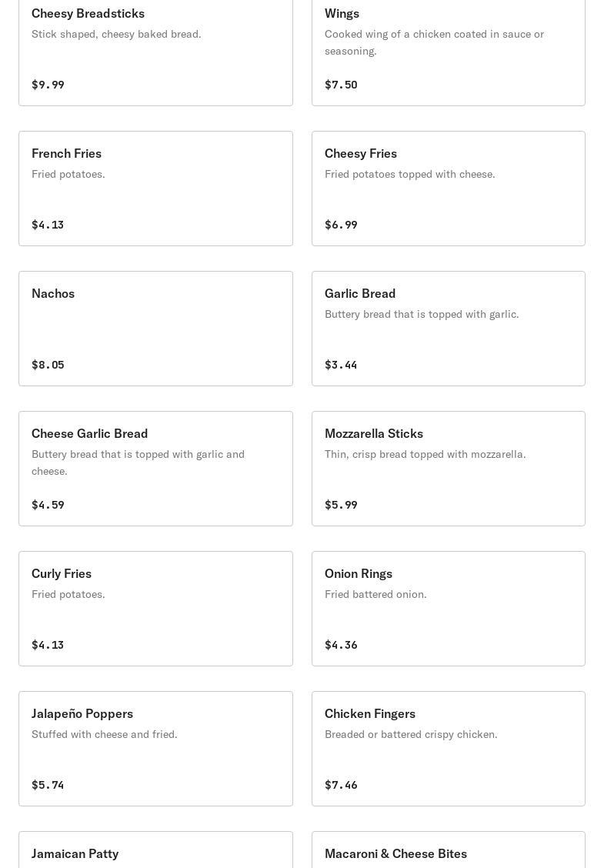Select the Jalapeño Poppers card
This screenshot has height=868, width=604.
[155, 749]
